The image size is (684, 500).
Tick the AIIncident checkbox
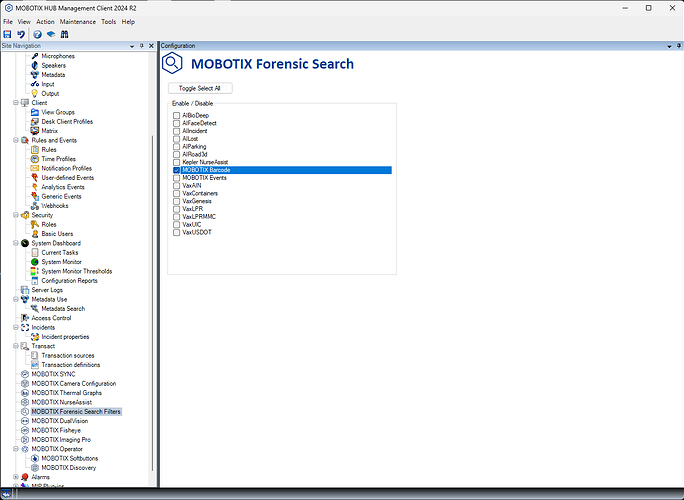pyautogui.click(x=177, y=131)
